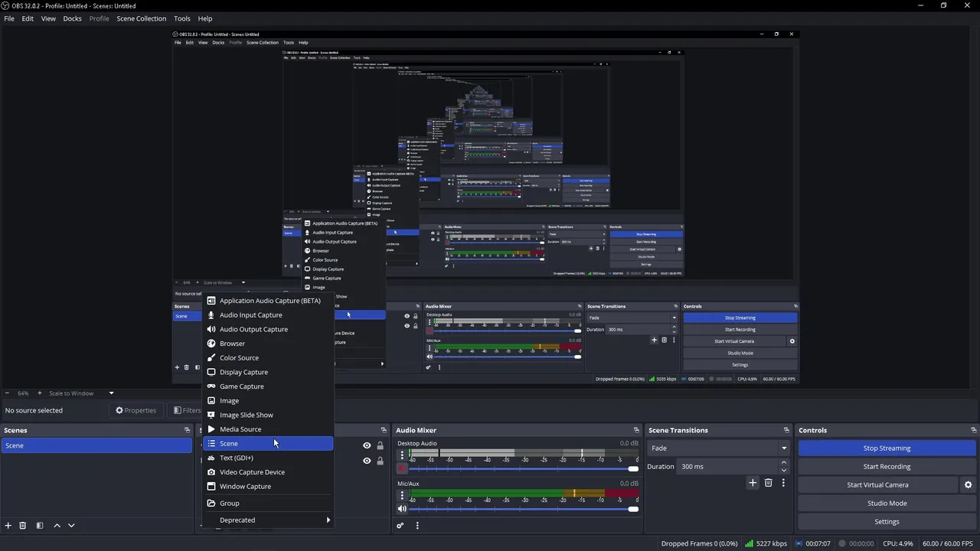Click the Browser globe icon in menu
The height and width of the screenshot is (551, 980).
tap(211, 344)
